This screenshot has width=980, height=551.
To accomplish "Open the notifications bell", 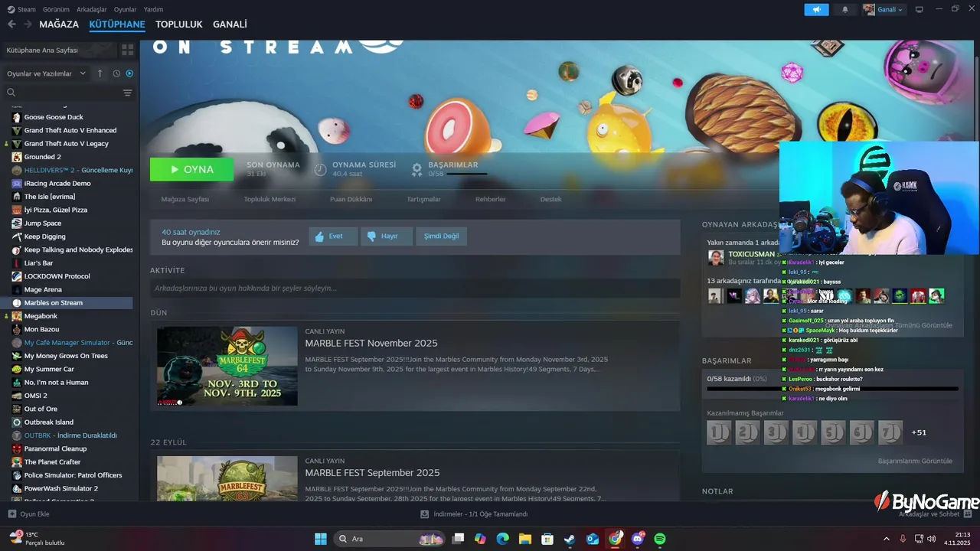I will click(845, 9).
